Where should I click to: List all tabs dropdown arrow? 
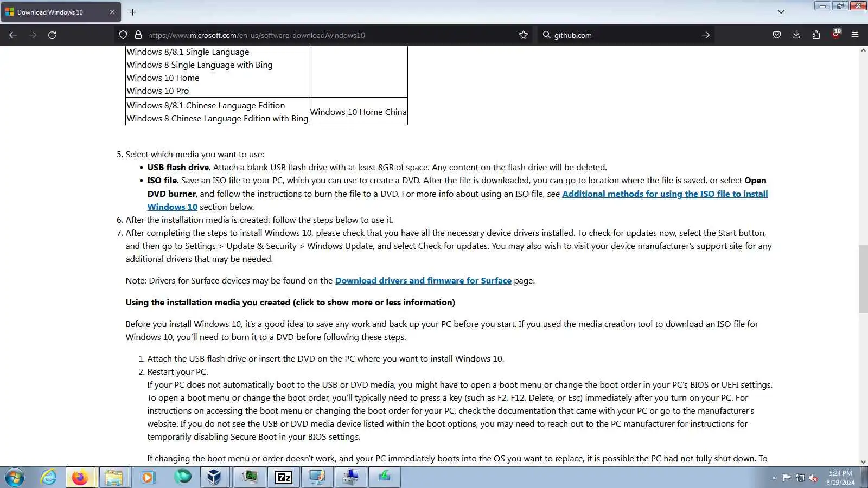coord(781,12)
